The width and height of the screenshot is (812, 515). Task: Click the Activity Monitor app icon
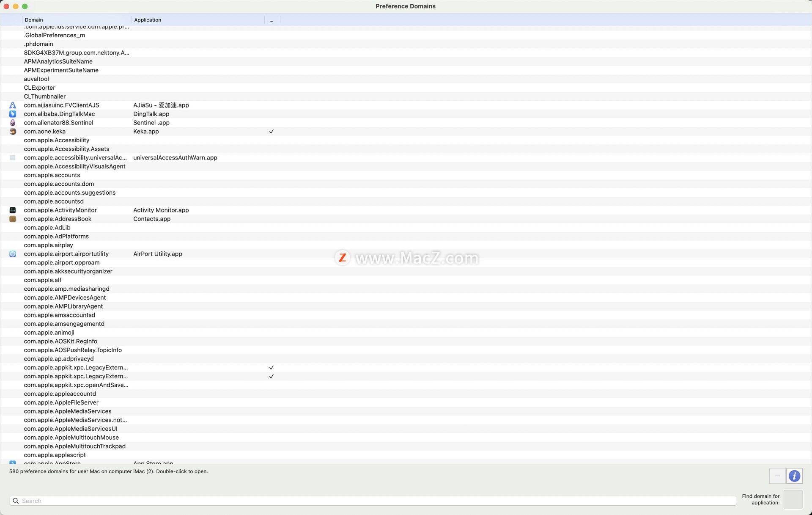click(13, 210)
